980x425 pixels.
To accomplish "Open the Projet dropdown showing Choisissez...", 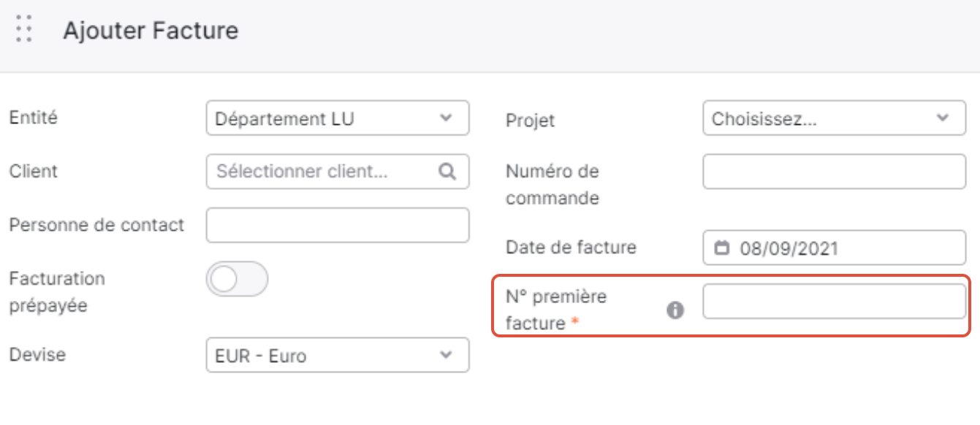I will pos(835,118).
